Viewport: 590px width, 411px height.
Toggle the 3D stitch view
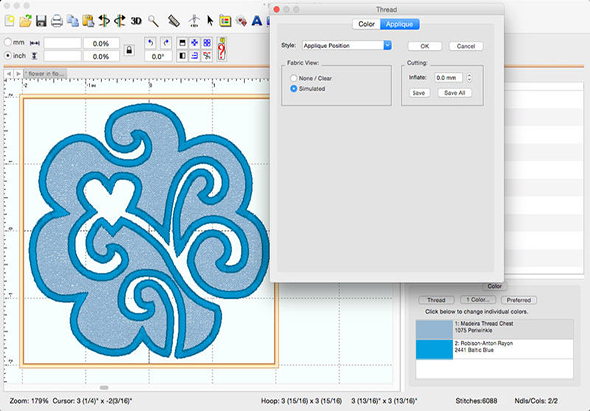pyautogui.click(x=136, y=21)
